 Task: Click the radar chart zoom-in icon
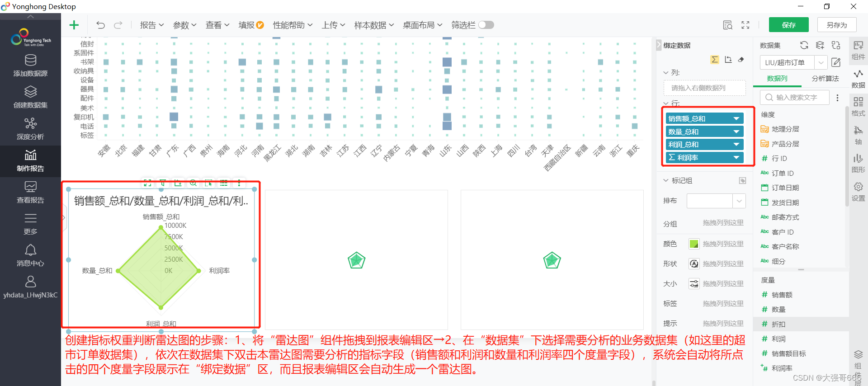pyautogui.click(x=193, y=183)
